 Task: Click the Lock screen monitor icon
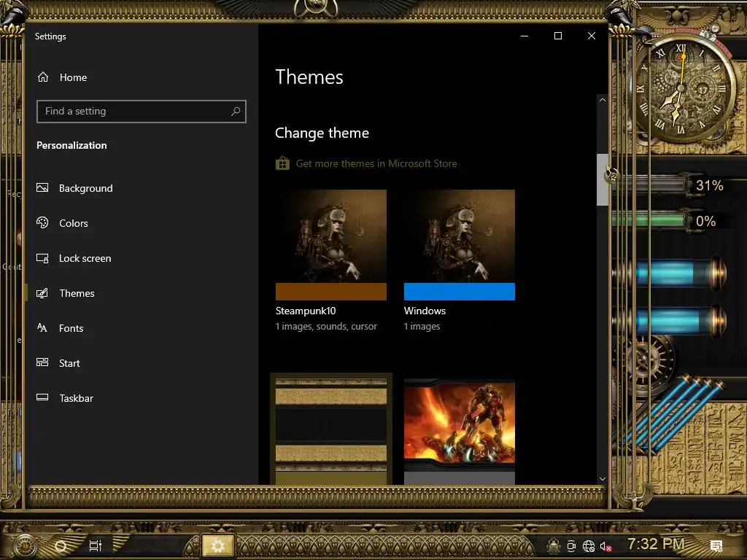42,258
